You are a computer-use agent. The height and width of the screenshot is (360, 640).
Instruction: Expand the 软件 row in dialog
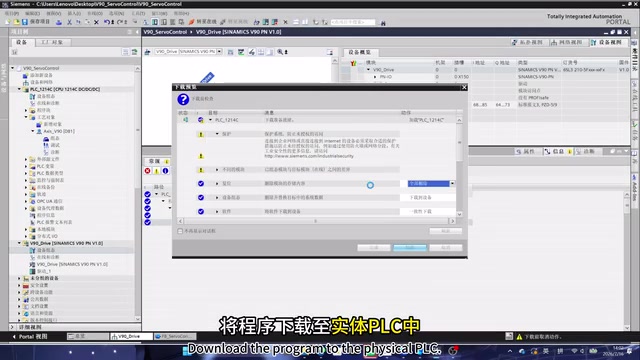pyautogui.click(x=217, y=211)
